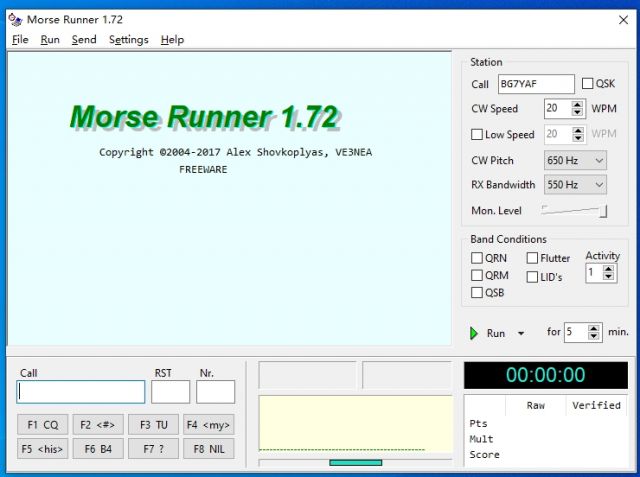The height and width of the screenshot is (477, 640).
Task: Click the Raw score column header
Action: [x=536, y=405]
